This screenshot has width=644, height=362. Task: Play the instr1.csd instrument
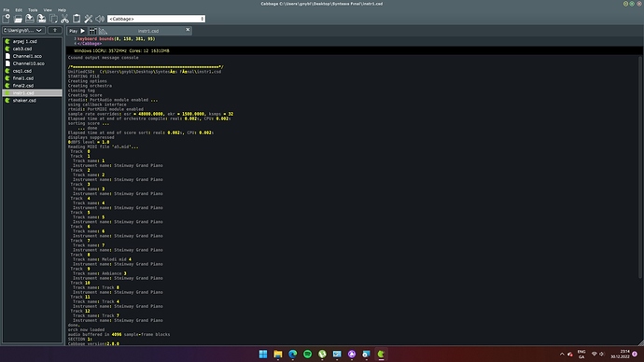coord(77,31)
